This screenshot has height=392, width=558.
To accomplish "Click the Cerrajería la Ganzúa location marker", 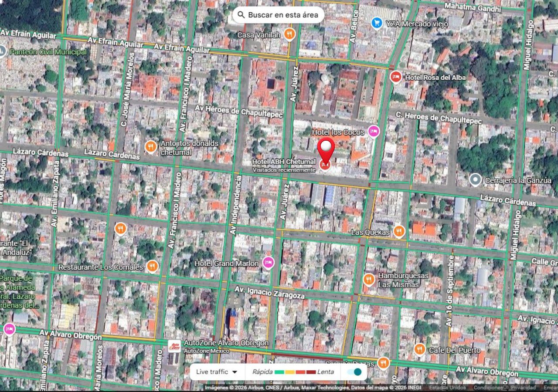I will [475, 180].
